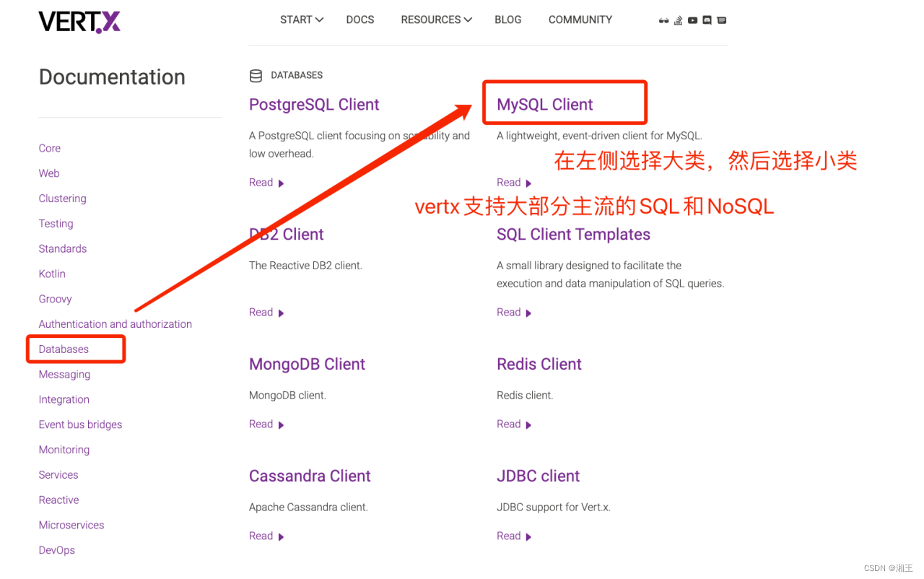
Task: Open the YouTube channel icon
Action: tap(692, 20)
